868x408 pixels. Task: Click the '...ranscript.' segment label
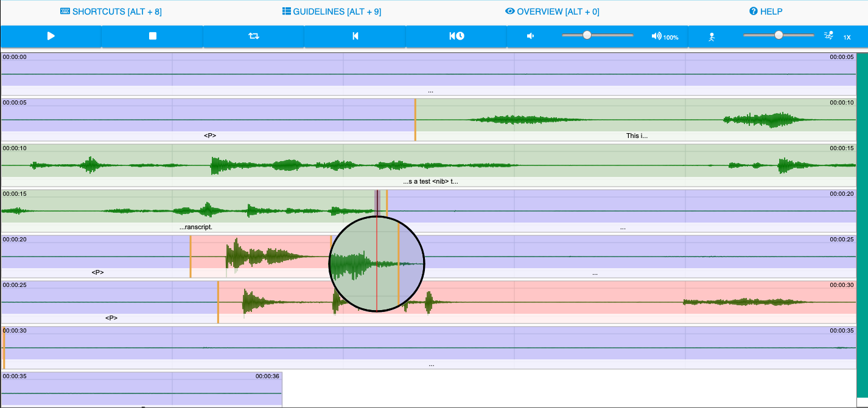click(195, 227)
